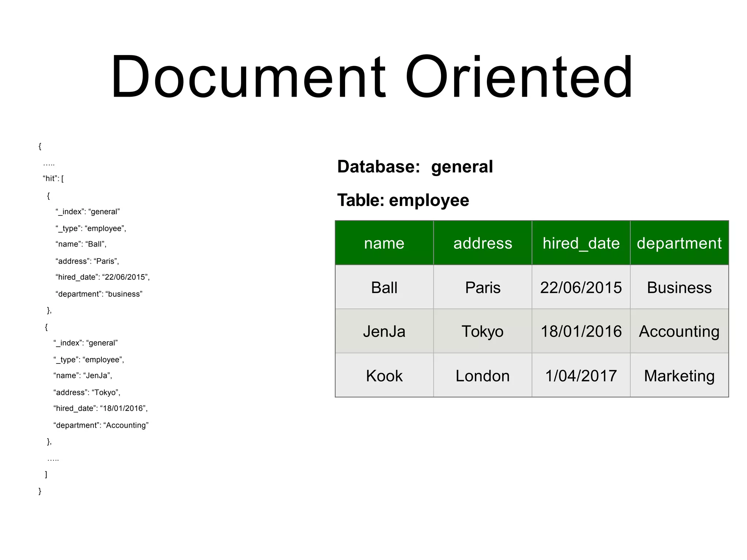Select the "Database: general" heading
Image resolution: width=747 pixels, height=560 pixels.
[415, 167]
